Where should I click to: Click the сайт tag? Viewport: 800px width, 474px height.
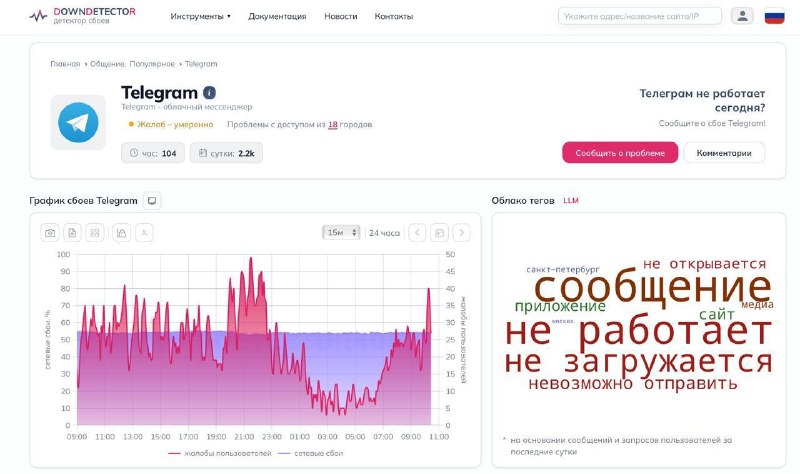pos(717,314)
